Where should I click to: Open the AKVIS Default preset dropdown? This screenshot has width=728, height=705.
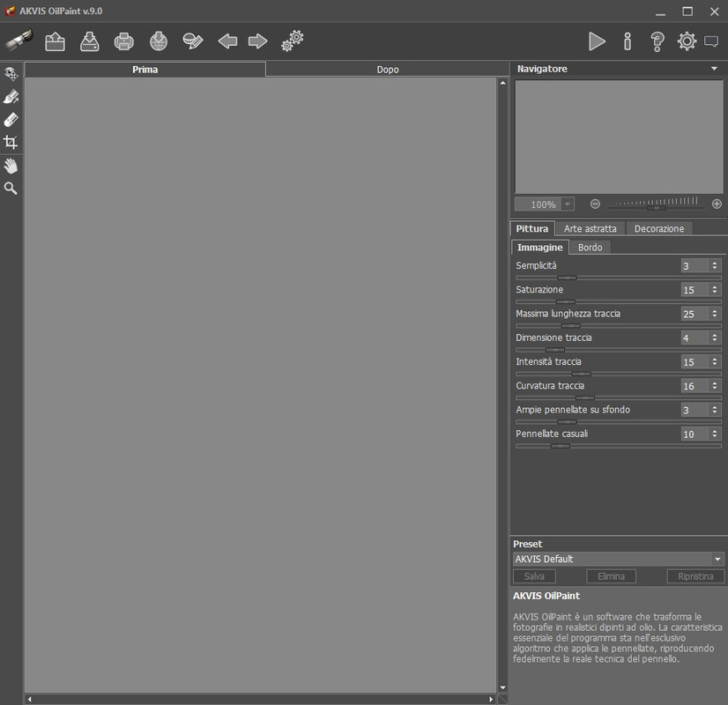point(619,559)
